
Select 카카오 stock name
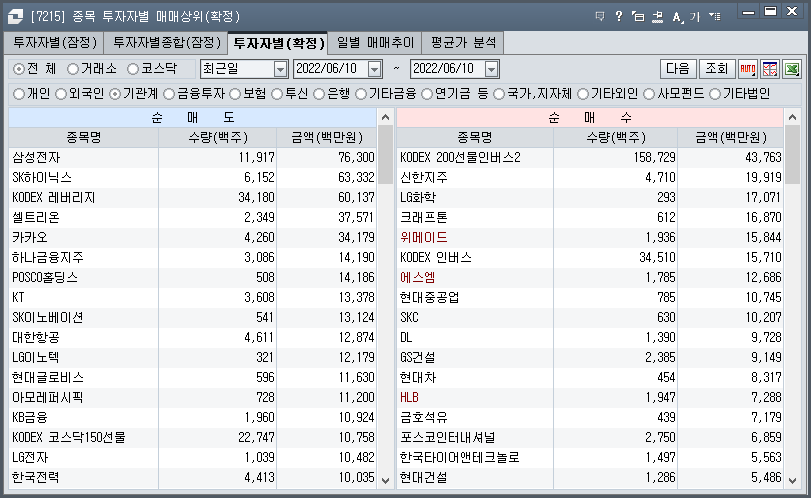[29, 237]
